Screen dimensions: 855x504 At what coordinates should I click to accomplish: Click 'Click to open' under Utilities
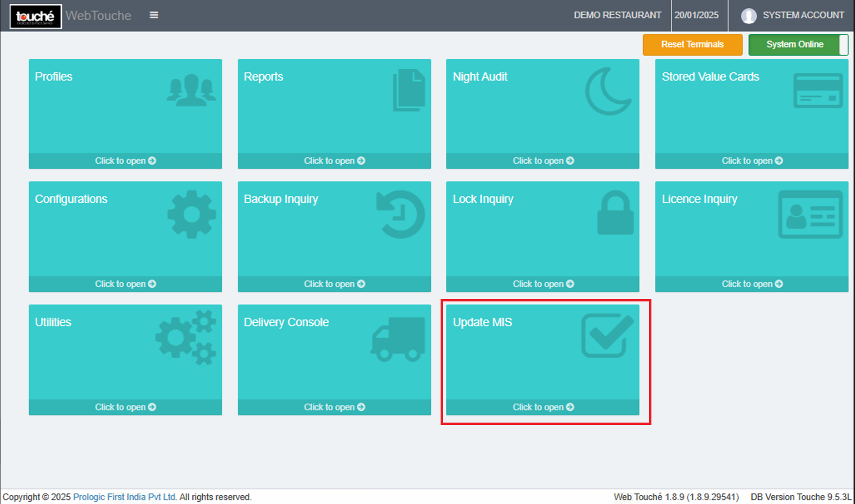tap(125, 407)
